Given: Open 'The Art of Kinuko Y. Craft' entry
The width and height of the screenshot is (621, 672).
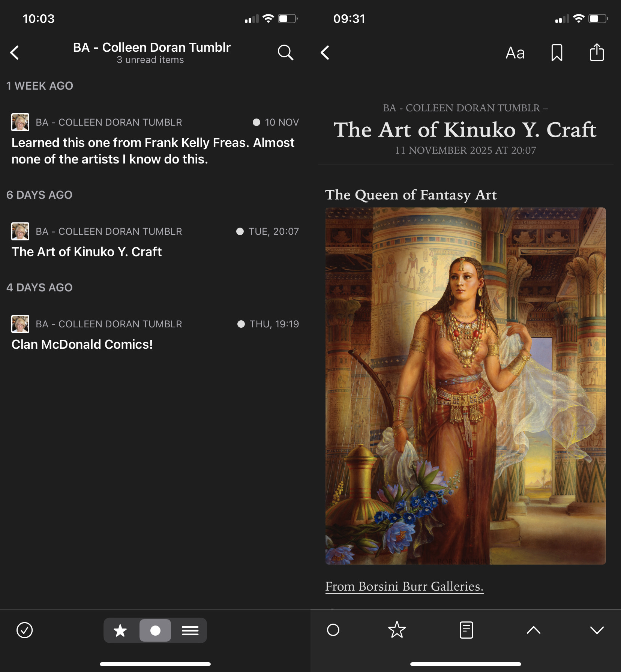Looking at the screenshot, I should [87, 251].
